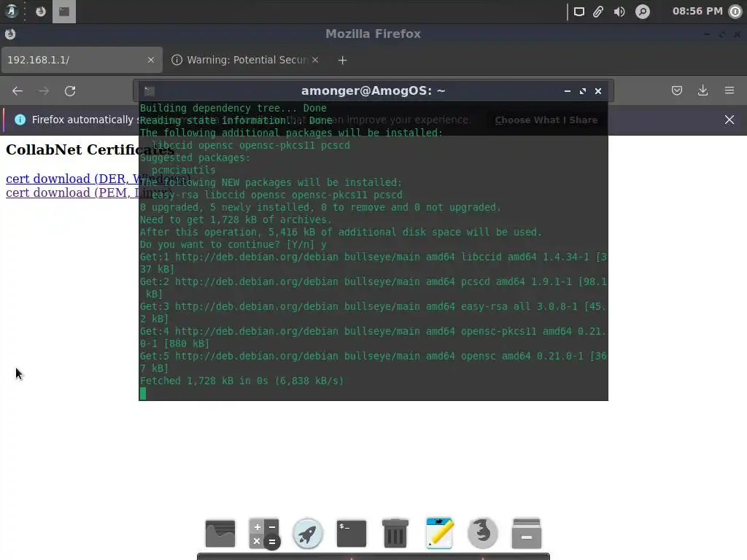
Task: Click the 'Suggested packages:' terminal line
Action: (195, 157)
